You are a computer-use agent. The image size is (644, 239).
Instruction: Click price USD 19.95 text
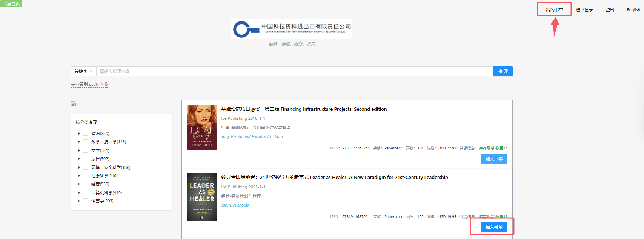pyautogui.click(x=447, y=217)
